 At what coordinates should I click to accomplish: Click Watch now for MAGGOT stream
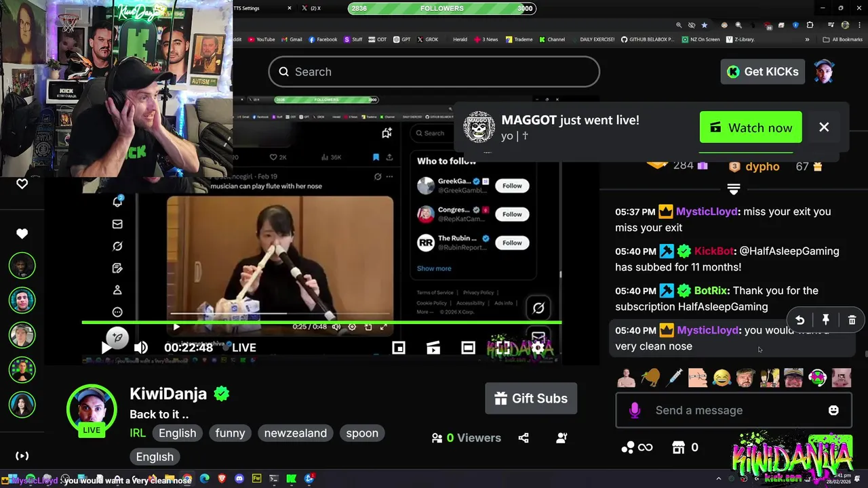pyautogui.click(x=751, y=127)
